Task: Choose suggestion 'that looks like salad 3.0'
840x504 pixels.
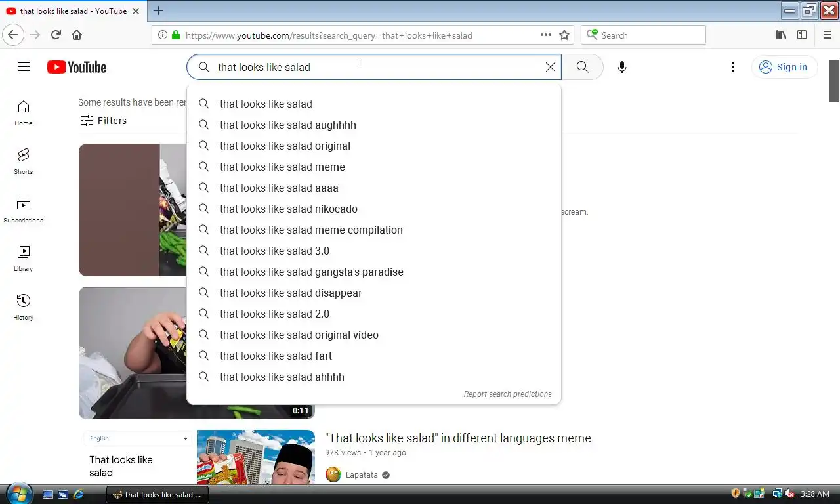Action: [374, 251]
